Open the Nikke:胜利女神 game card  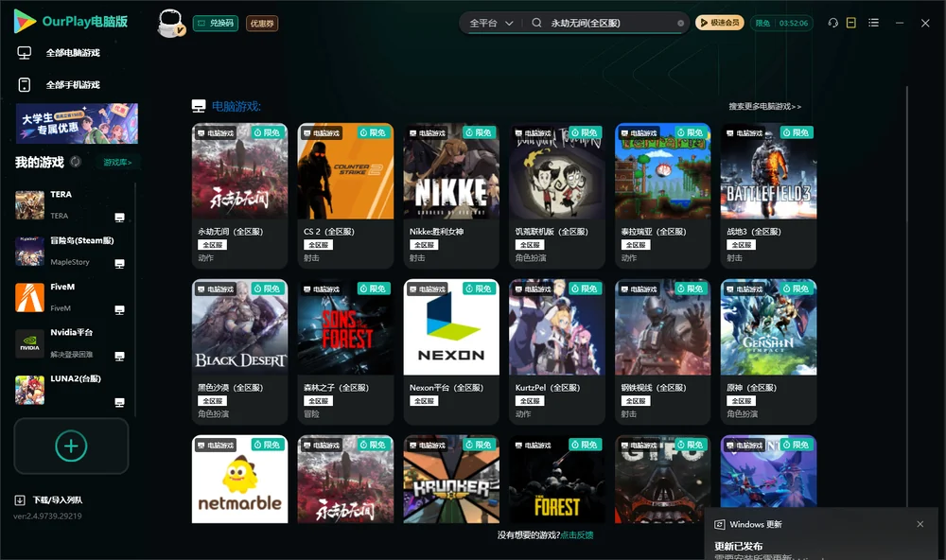coord(451,196)
